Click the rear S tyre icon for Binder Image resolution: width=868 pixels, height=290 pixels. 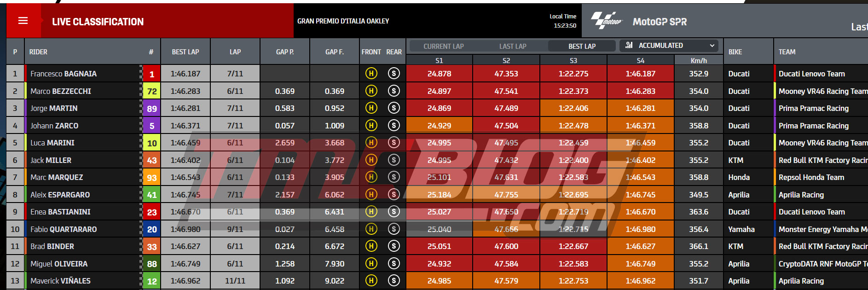(x=393, y=246)
